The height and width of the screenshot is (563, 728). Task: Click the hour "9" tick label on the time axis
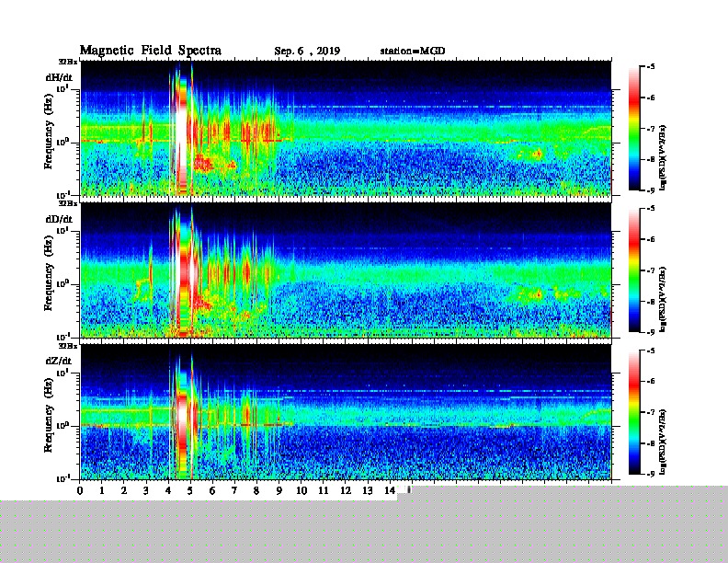(279, 490)
